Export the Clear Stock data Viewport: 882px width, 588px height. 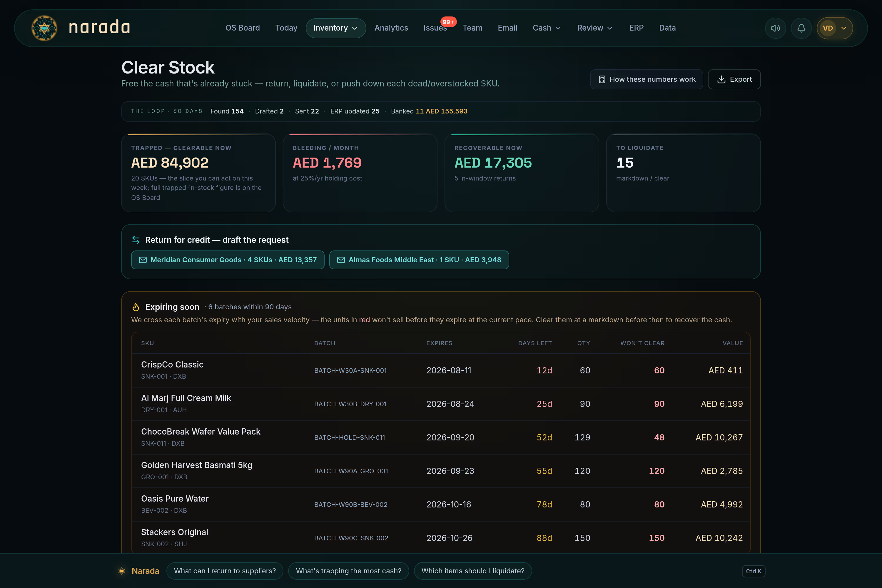[734, 79]
